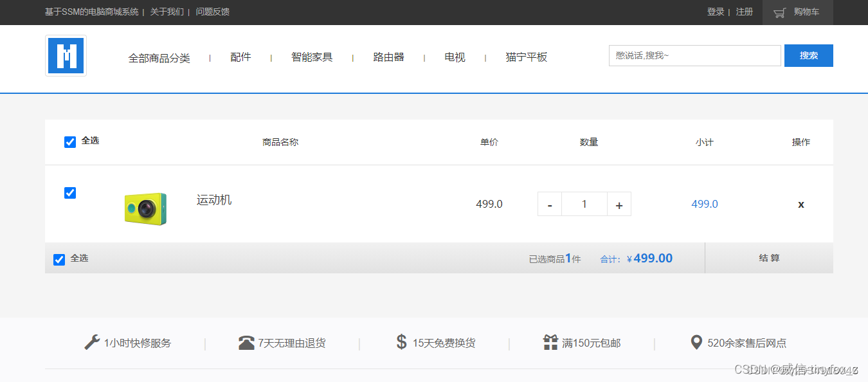Click the wrench icon for 1小时快修服务
This screenshot has width=868, height=382.
(x=91, y=342)
